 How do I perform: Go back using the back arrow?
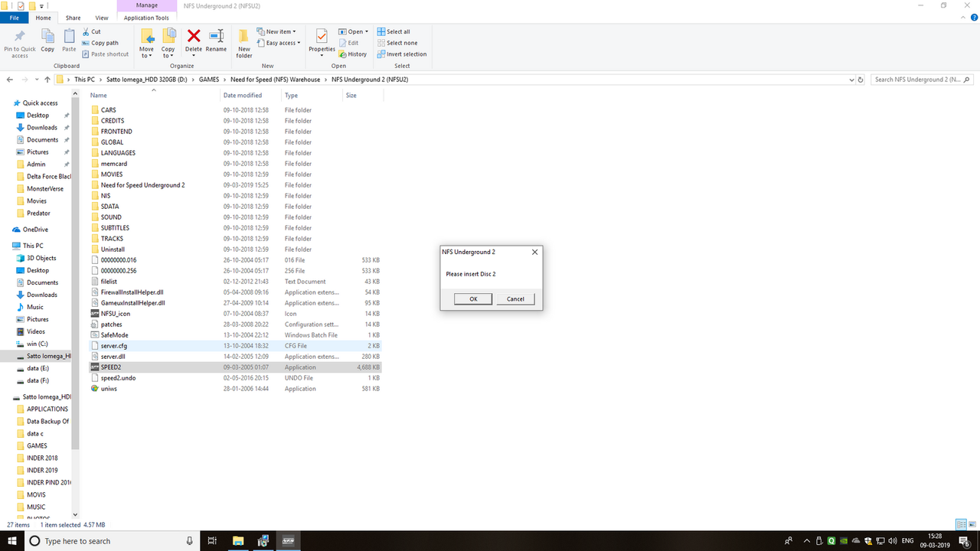[11, 80]
